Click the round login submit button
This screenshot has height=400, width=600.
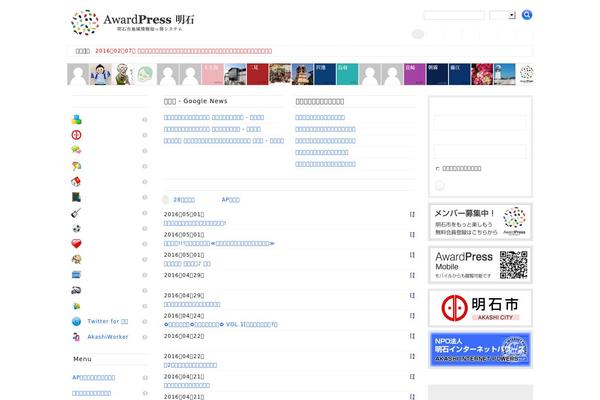(440, 186)
